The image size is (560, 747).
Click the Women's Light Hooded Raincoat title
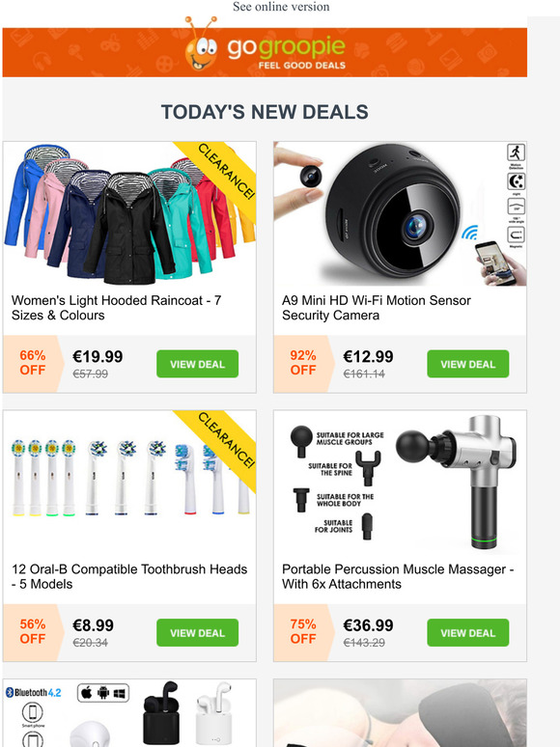116,308
